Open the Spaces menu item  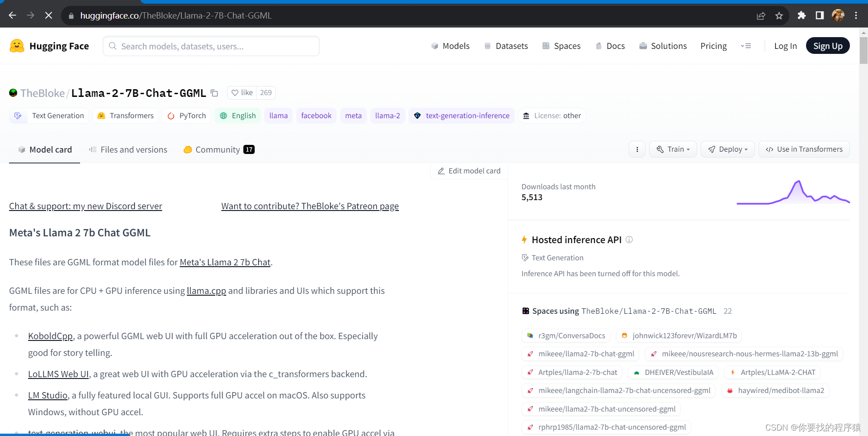point(561,46)
